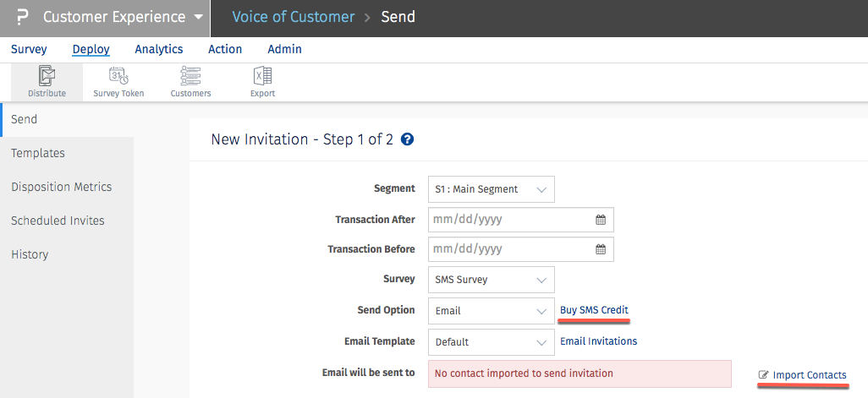Select Templates in the sidebar

38,153
